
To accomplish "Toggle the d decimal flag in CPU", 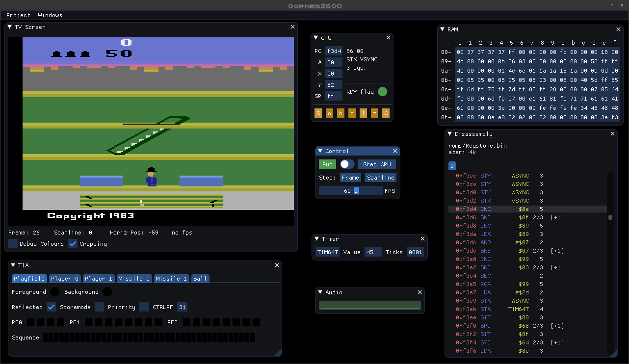I will [352, 114].
